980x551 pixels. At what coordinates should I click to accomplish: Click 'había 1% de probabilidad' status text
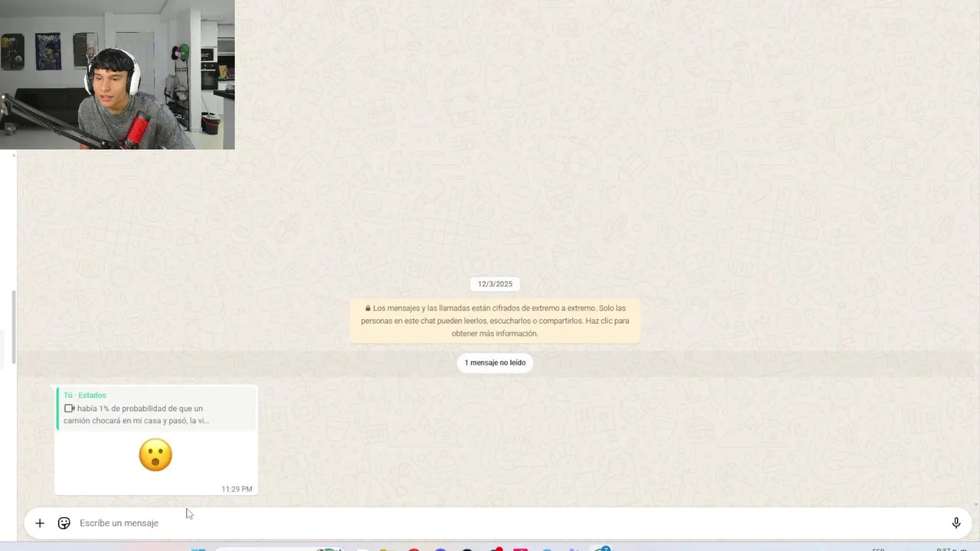pos(136,415)
